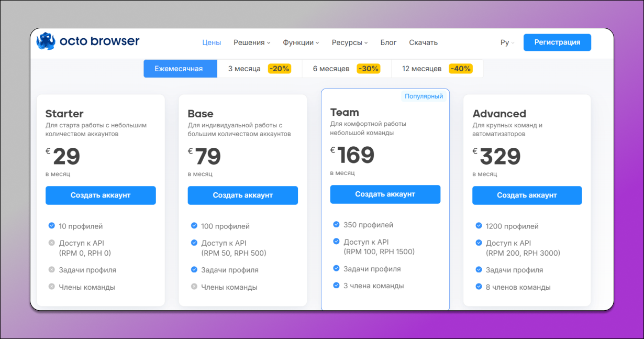The image size is (644, 339).
Task: Click Создать аккаунт on the Advanced plan
Action: coord(527,195)
